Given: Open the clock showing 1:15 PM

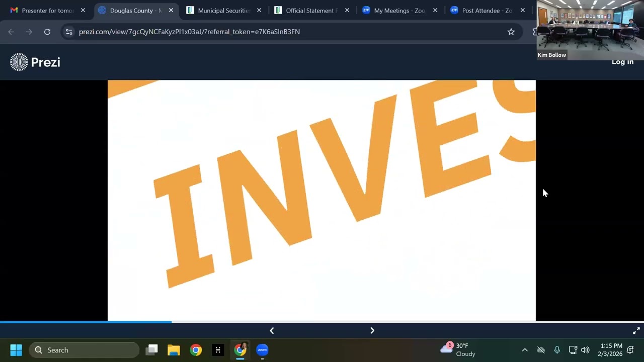Looking at the screenshot, I should [x=610, y=350].
